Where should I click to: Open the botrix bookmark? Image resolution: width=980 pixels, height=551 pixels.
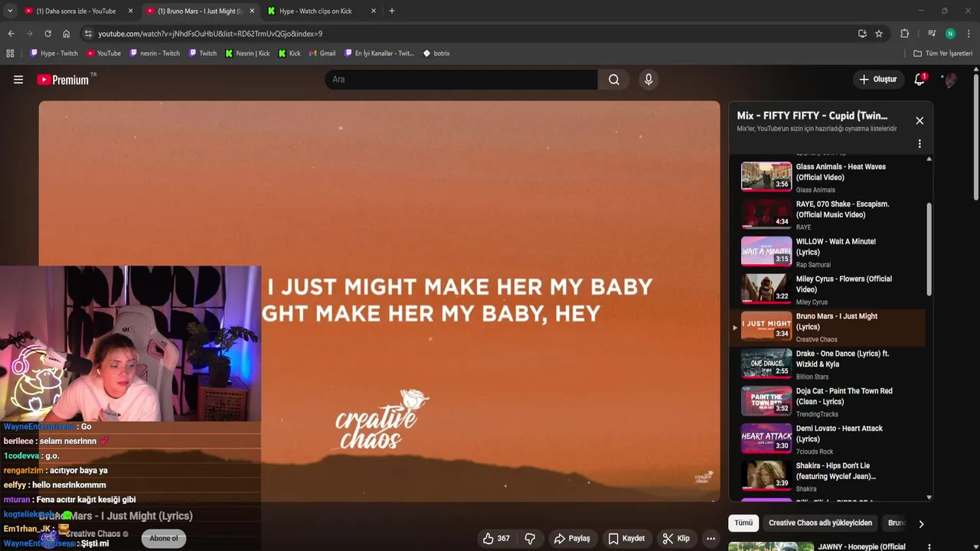click(x=436, y=54)
